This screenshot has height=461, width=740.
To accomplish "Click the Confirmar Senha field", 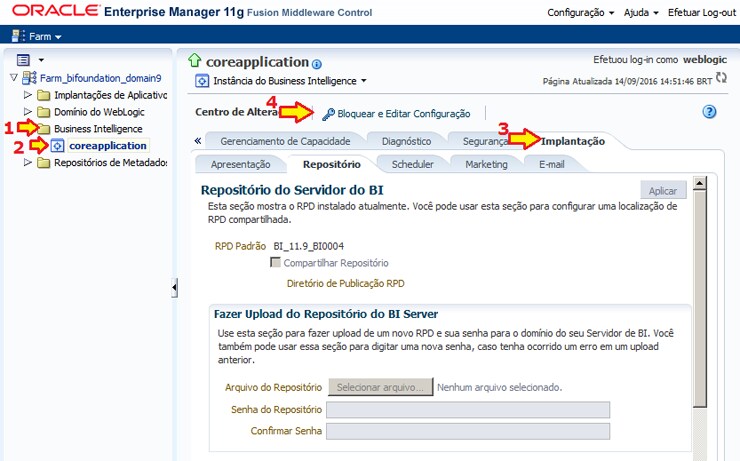I will tap(468, 431).
